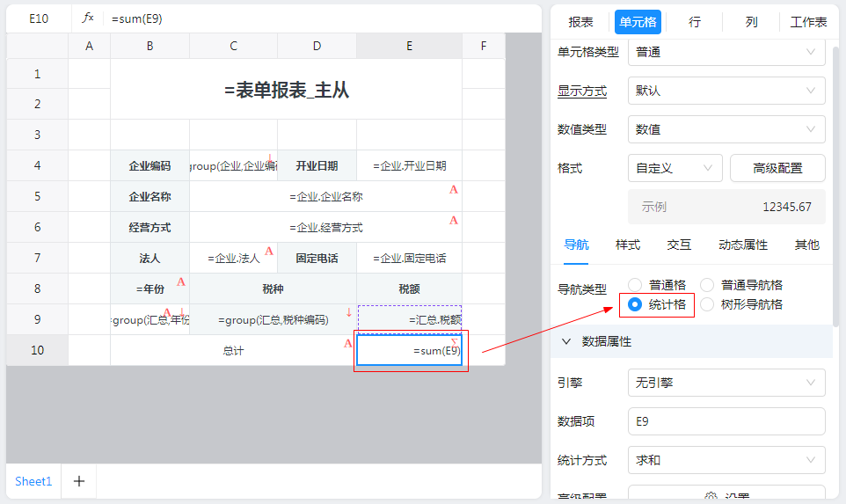Switch to the 样式 sub-tab
This screenshot has width=846, height=504.
(x=628, y=245)
